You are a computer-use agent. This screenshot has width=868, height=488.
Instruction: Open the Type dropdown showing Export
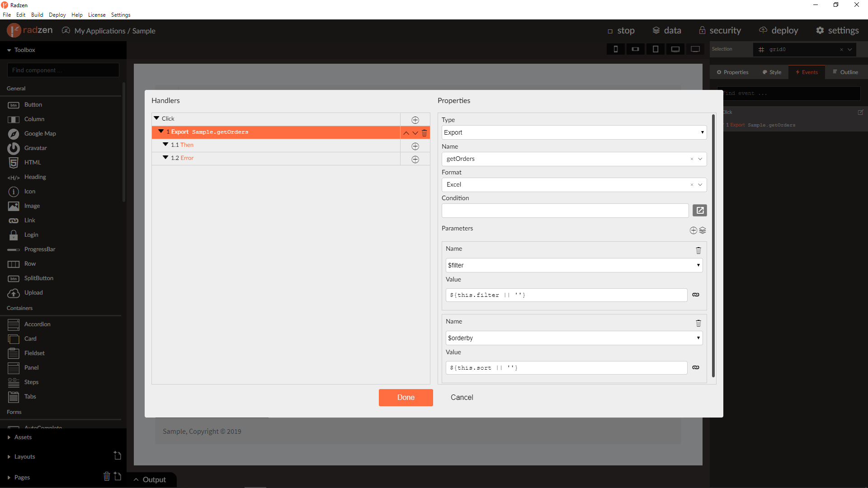click(x=574, y=132)
